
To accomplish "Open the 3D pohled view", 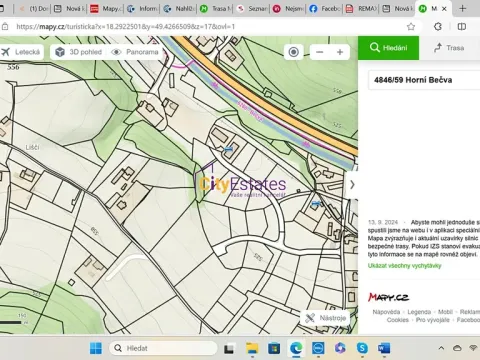I will point(79,52).
